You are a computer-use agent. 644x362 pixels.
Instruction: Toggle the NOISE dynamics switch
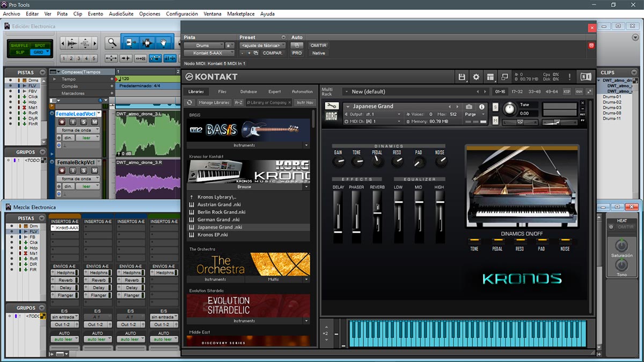coord(565,241)
